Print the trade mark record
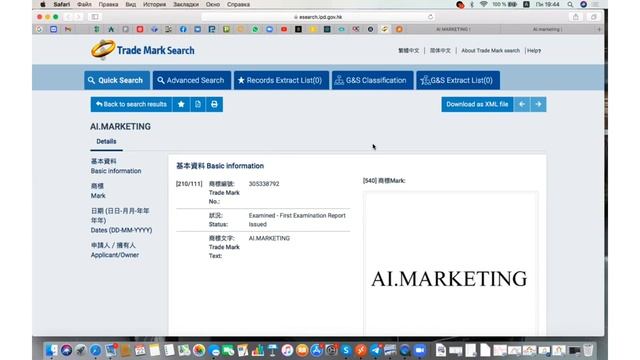The image size is (640, 360). [x=214, y=104]
